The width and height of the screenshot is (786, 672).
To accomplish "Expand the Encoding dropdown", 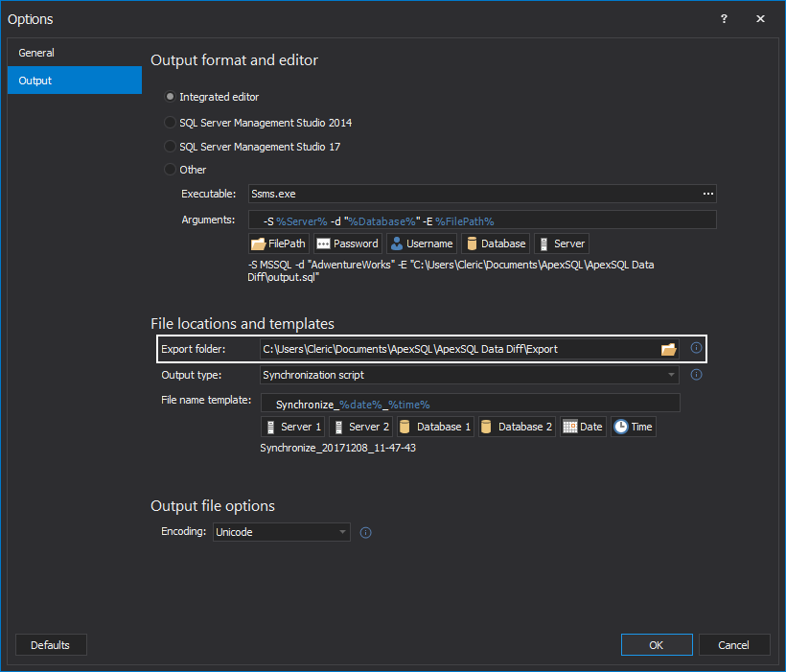I will [280, 532].
